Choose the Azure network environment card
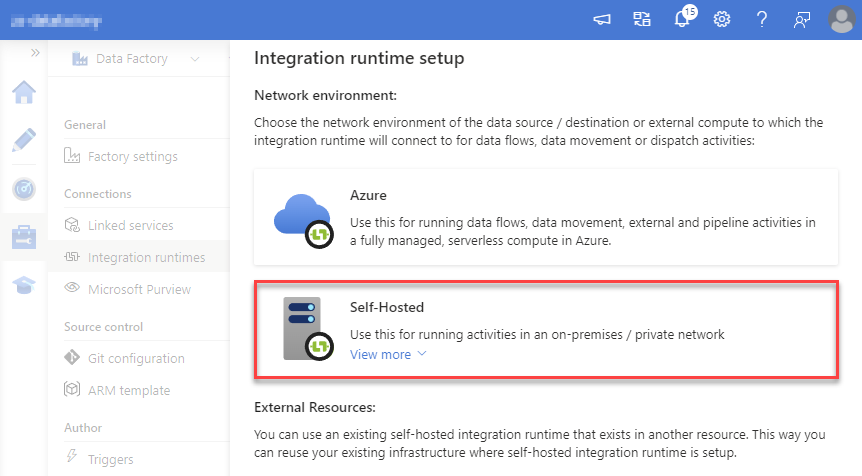Image resolution: width=862 pixels, height=476 pixels. [546, 216]
